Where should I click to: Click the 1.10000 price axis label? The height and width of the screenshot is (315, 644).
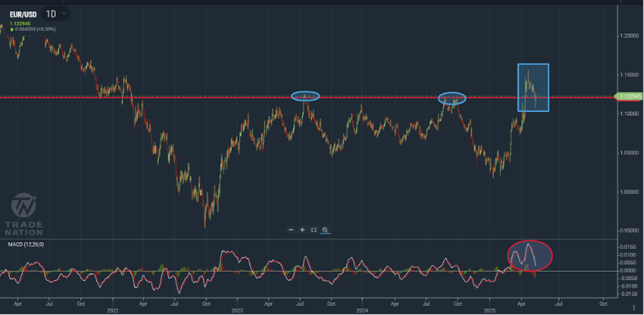(629, 114)
